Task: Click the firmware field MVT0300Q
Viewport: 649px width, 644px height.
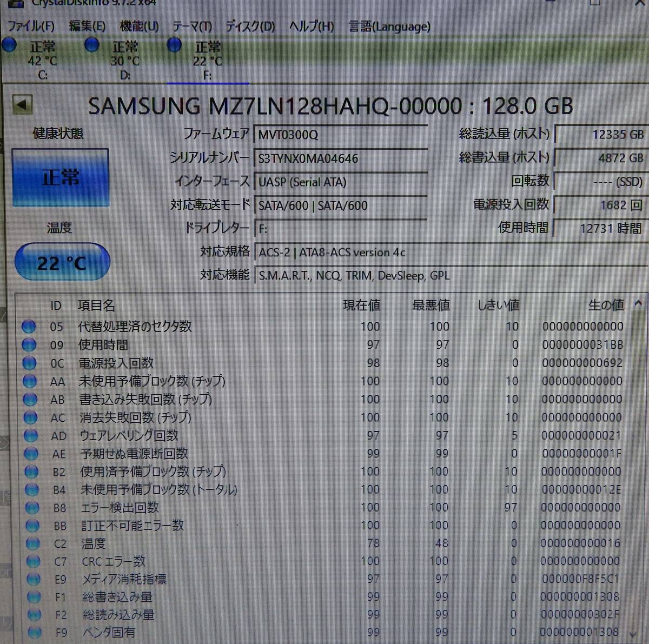Action: [341, 135]
